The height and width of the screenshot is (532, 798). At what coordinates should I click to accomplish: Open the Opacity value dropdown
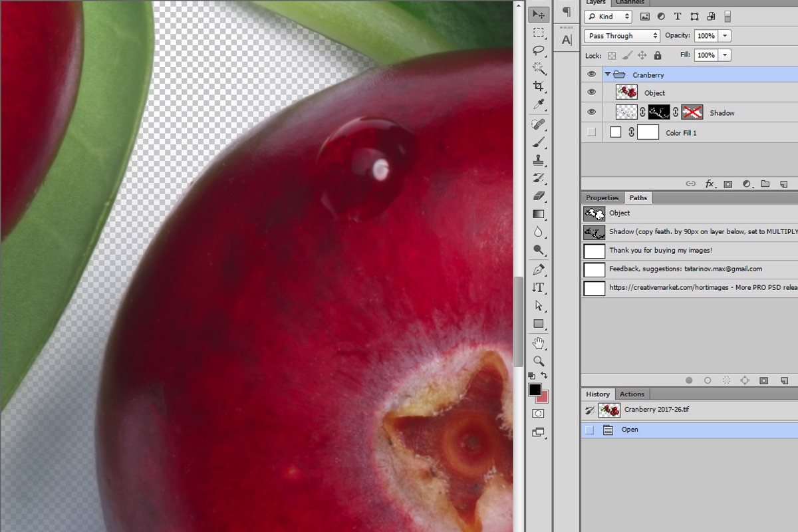click(724, 35)
